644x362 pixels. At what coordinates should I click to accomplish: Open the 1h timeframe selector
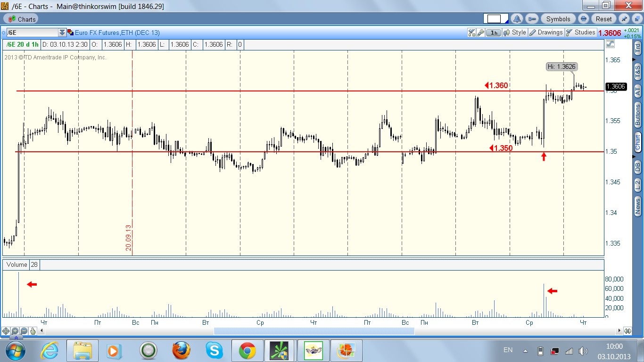[493, 33]
